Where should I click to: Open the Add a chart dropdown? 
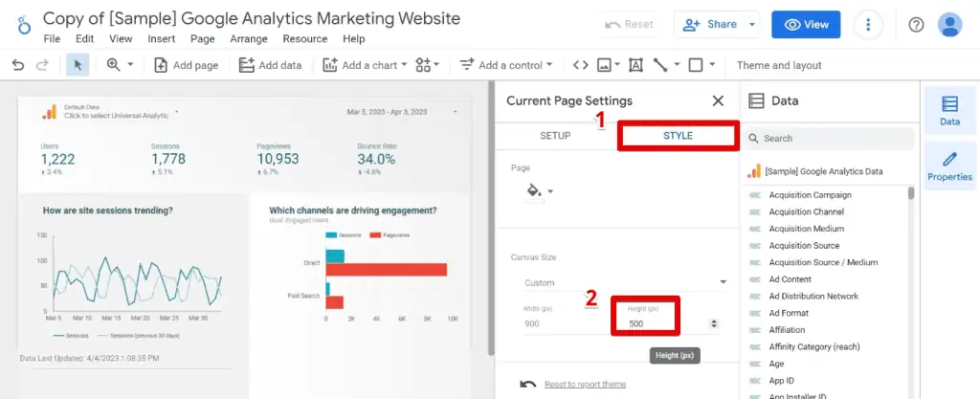click(367, 65)
